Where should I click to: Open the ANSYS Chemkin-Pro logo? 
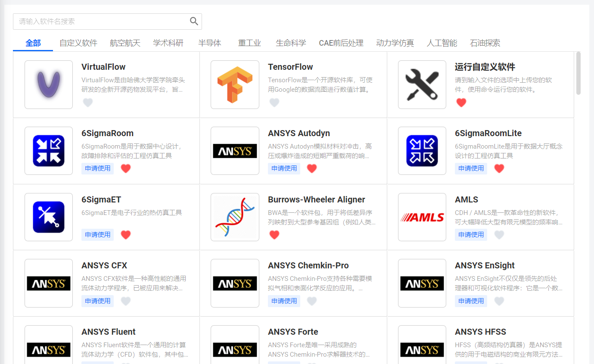click(x=235, y=283)
